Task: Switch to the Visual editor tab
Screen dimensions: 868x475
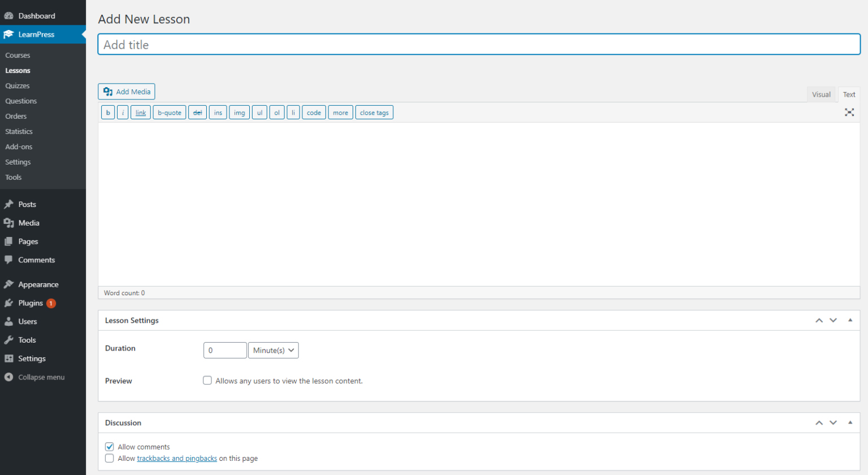Action: click(821, 94)
